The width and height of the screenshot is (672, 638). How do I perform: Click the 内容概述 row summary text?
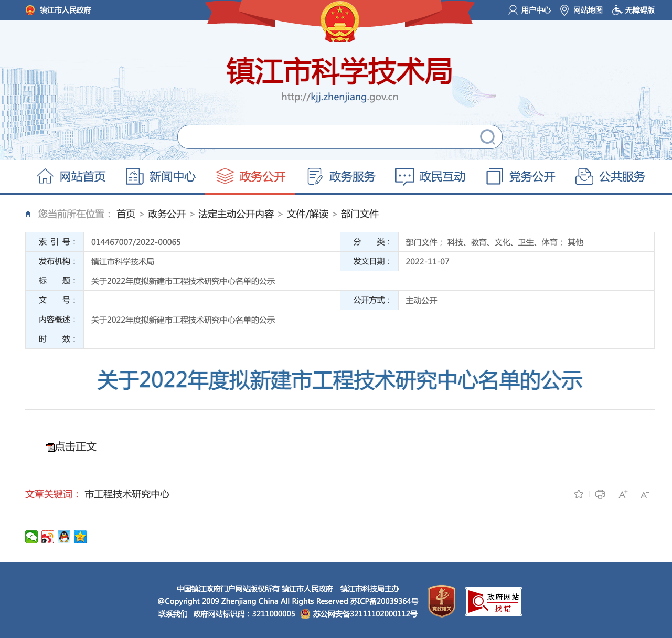[183, 320]
